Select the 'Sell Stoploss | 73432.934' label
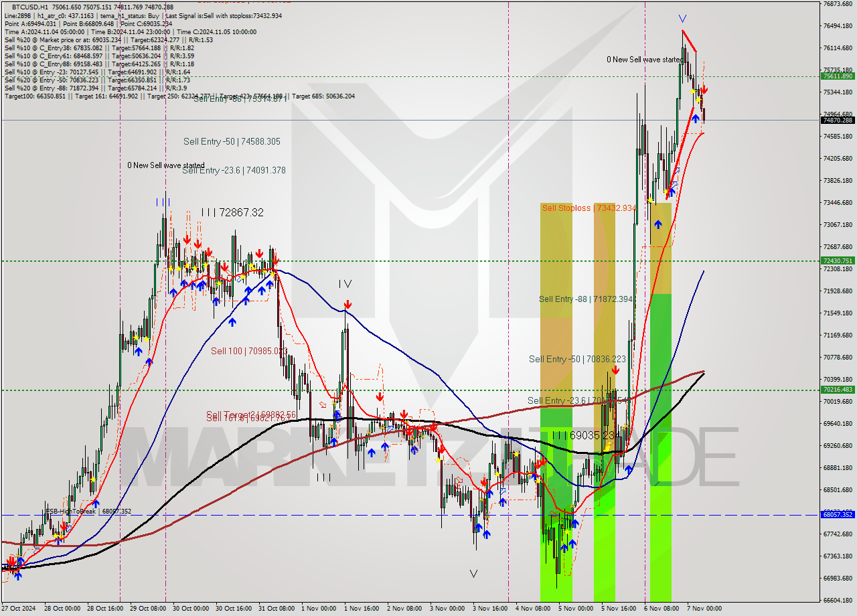857x616 pixels. point(590,208)
